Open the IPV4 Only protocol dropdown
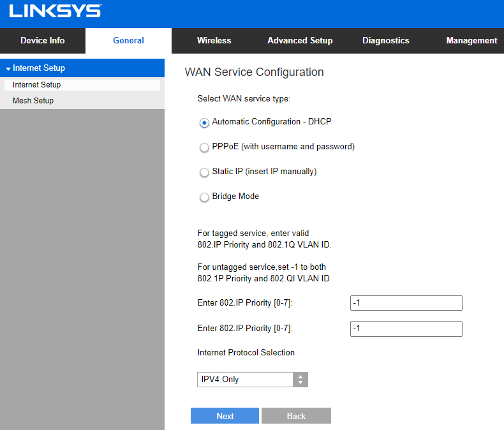The height and width of the screenshot is (430, 504). 253,380
